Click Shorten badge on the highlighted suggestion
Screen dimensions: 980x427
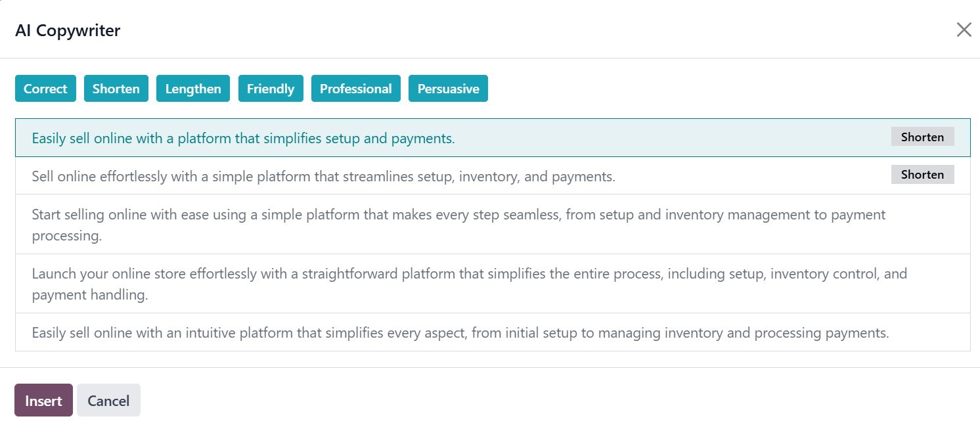pyautogui.click(x=922, y=137)
